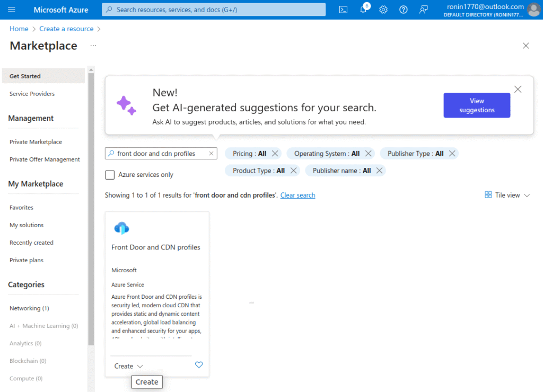
Task: Open Cloud Shell from the top bar
Action: 343,10
